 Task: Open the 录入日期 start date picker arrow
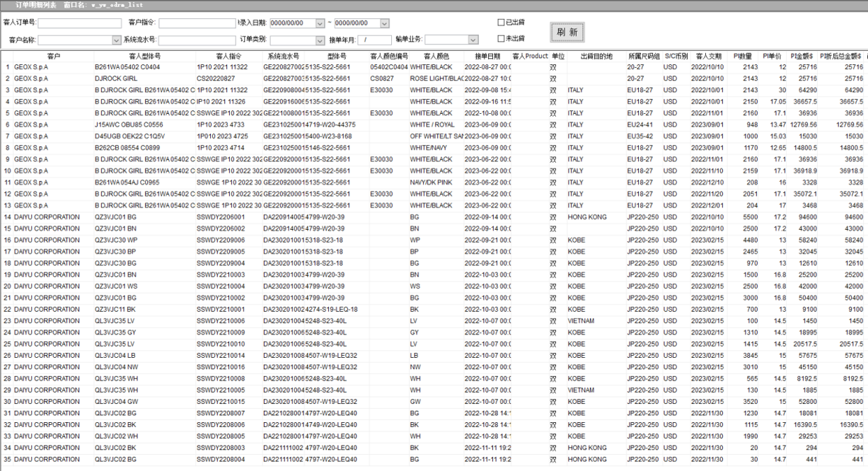click(x=319, y=23)
